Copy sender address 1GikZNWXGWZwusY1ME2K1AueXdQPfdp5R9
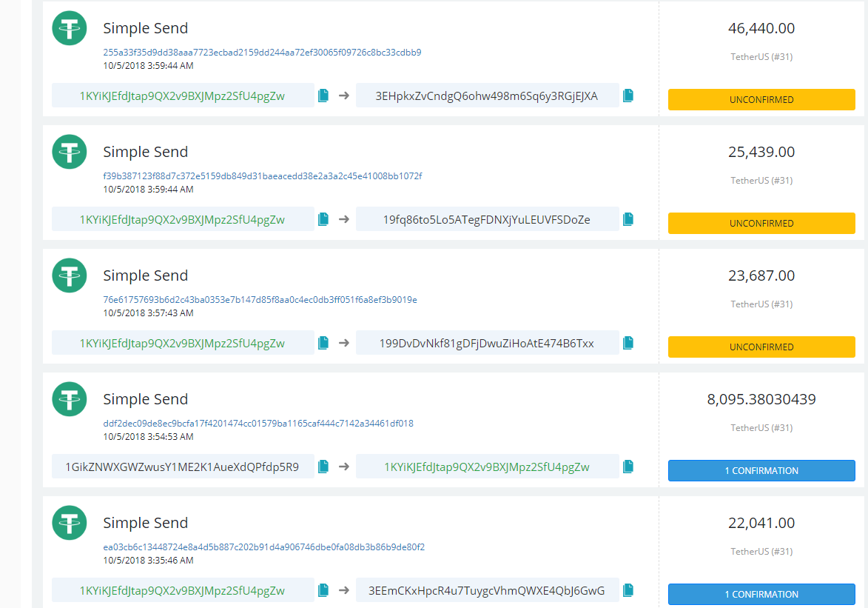 [323, 467]
